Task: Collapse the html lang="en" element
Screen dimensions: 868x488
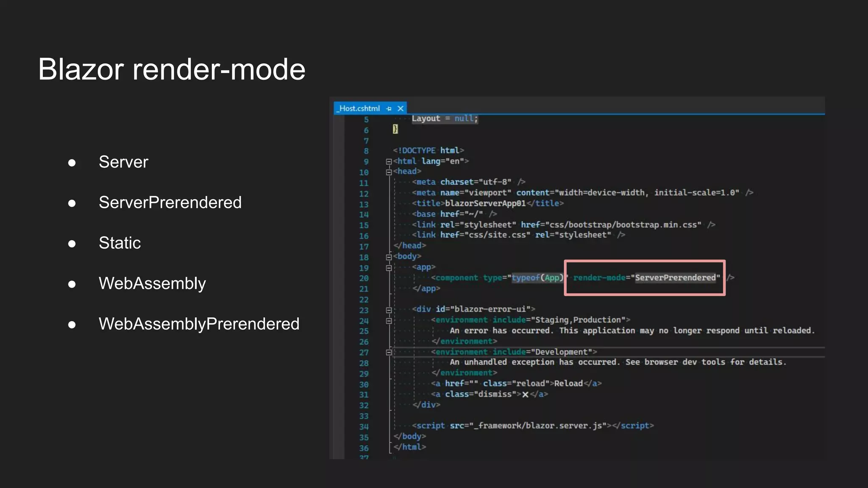Action: pyautogui.click(x=389, y=161)
